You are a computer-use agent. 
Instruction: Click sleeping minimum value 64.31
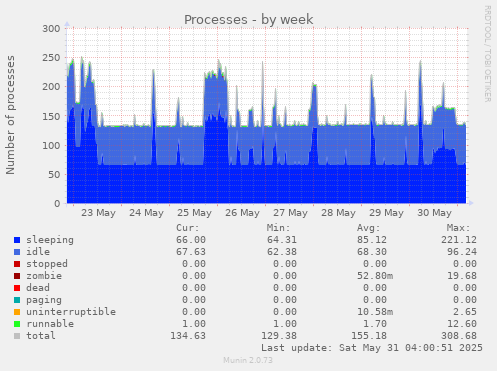pos(282,240)
